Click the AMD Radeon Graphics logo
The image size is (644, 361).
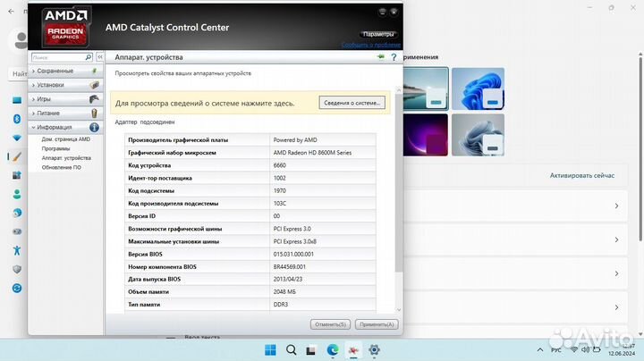coord(65,27)
